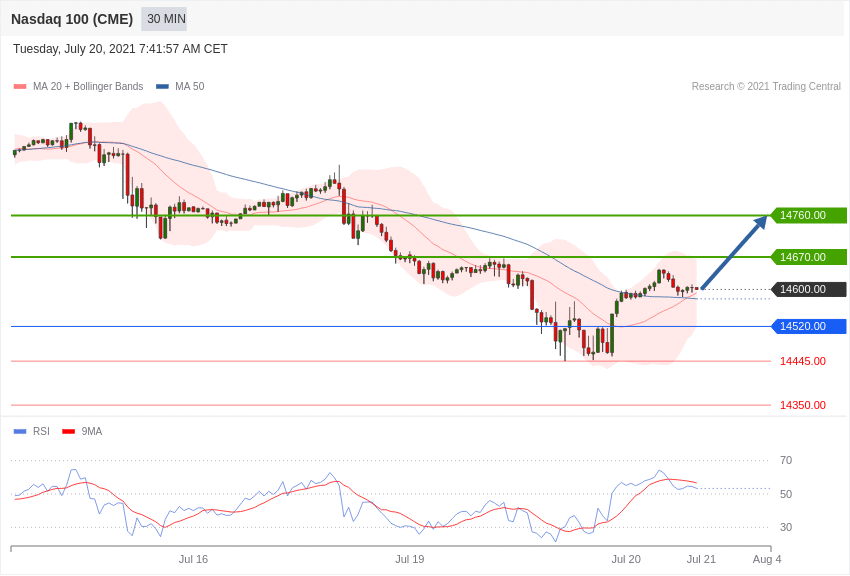Click the green 14760.00 target price tag
This screenshot has height=576, width=850.
click(x=809, y=215)
